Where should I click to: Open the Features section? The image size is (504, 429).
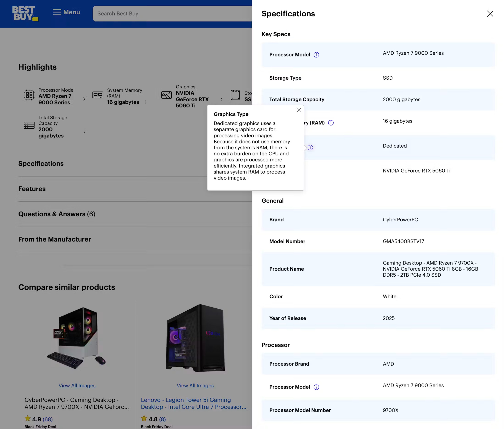coord(32,189)
